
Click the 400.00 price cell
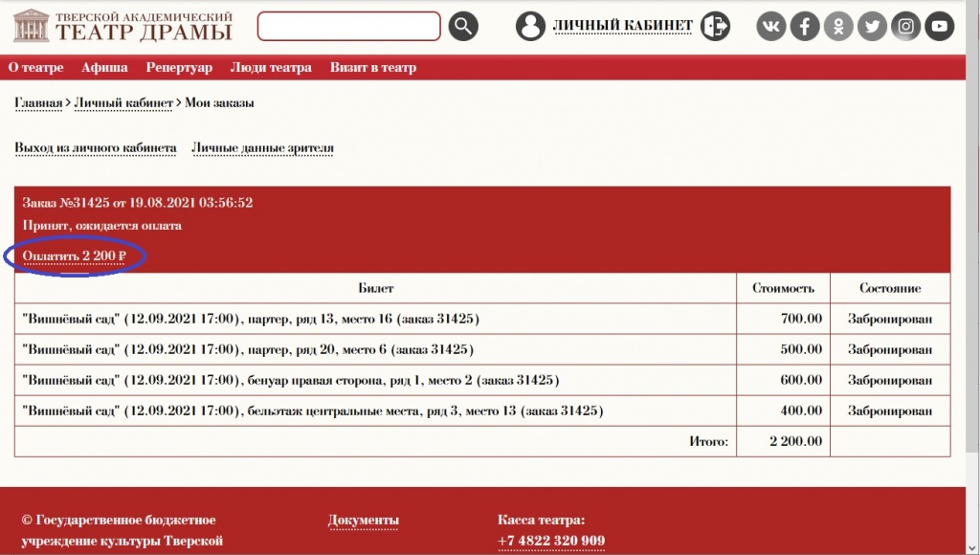[783, 411]
